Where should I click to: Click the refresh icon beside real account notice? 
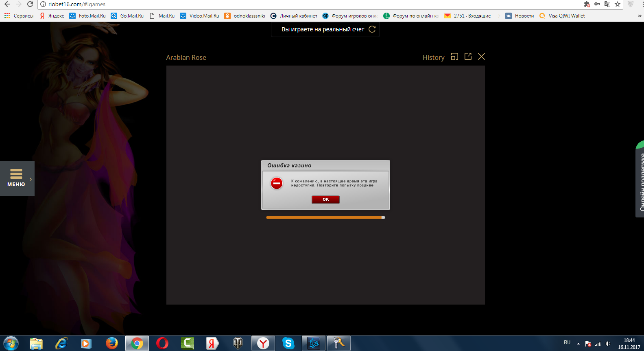[372, 29]
